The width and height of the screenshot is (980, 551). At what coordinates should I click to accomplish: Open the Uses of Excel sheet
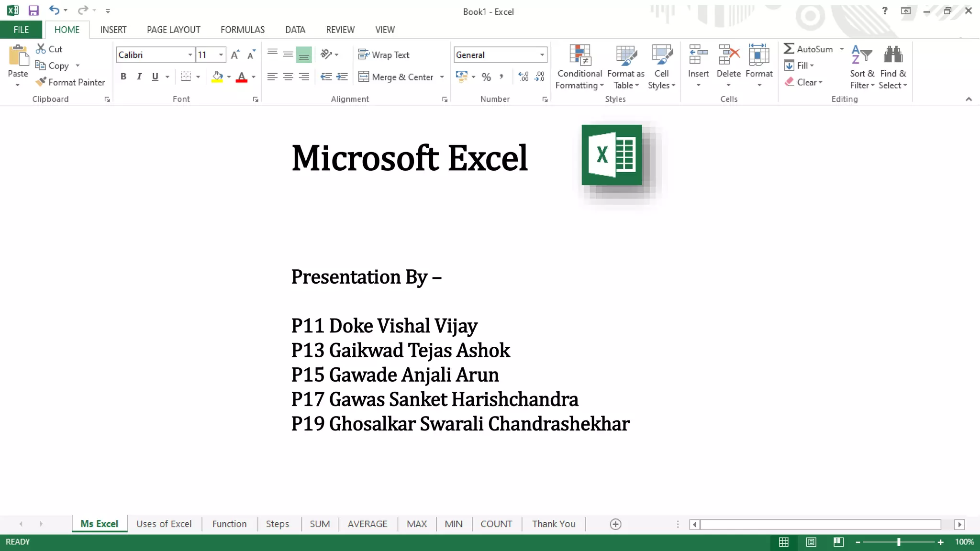coord(164,524)
